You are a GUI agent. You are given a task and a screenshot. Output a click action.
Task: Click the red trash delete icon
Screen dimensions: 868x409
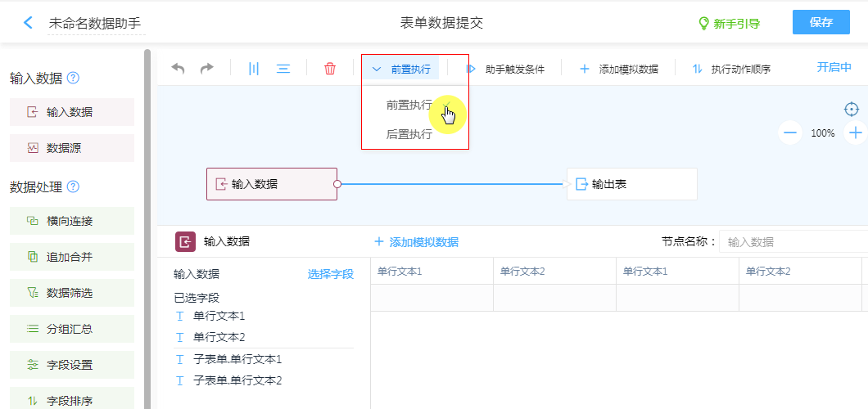pos(330,69)
